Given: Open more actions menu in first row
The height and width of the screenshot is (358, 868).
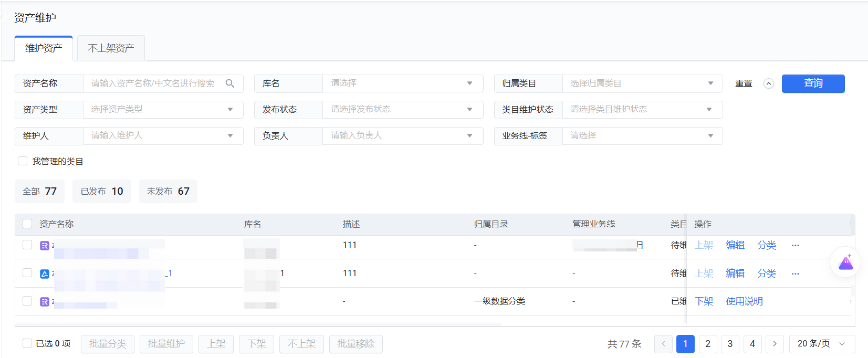Looking at the screenshot, I should tap(795, 245).
